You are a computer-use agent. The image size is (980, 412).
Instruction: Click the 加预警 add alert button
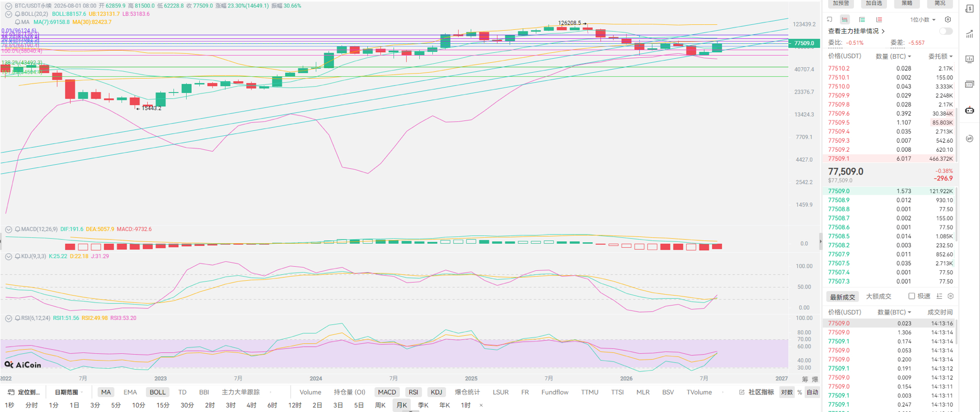(841, 3)
